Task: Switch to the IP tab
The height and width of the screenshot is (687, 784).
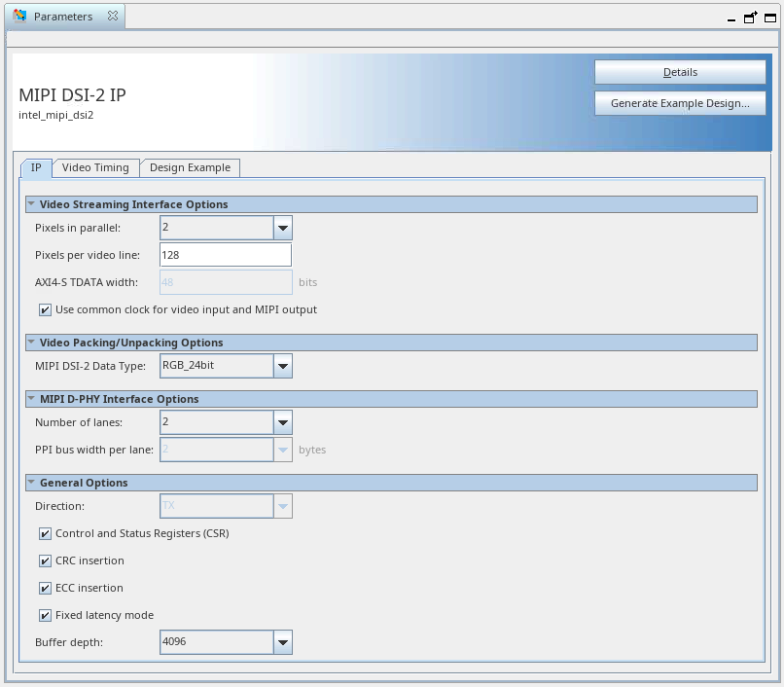Action: tap(36, 167)
